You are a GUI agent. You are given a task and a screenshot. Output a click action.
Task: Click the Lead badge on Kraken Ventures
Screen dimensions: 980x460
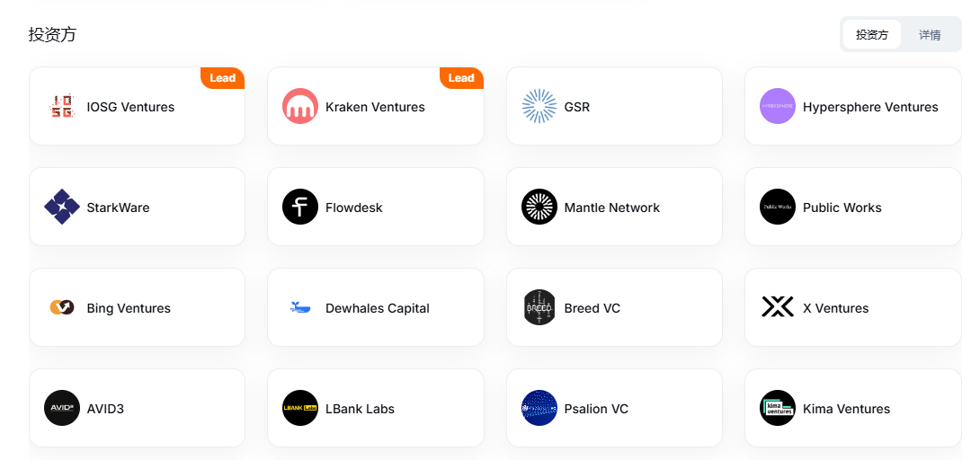(x=461, y=78)
